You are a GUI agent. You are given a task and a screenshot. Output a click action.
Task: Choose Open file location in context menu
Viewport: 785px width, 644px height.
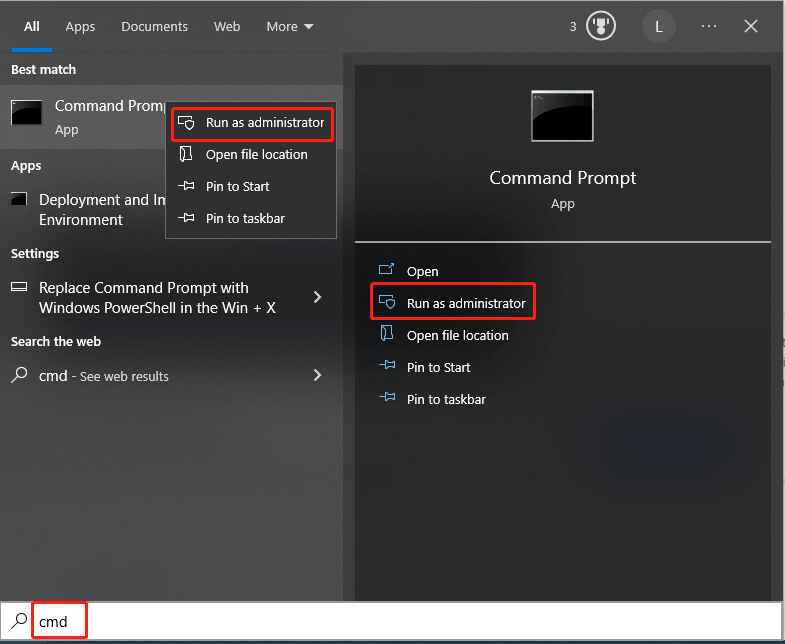click(251, 154)
